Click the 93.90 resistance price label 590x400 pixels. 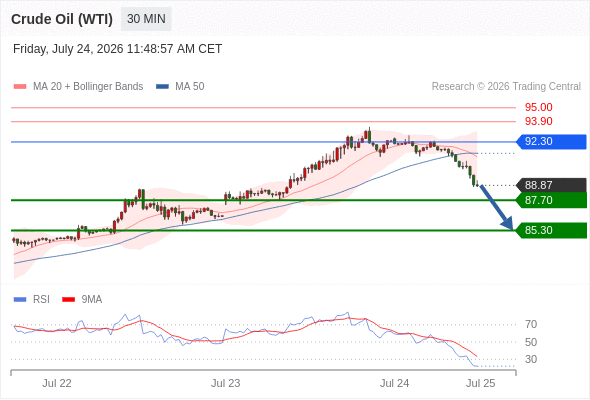(538, 121)
